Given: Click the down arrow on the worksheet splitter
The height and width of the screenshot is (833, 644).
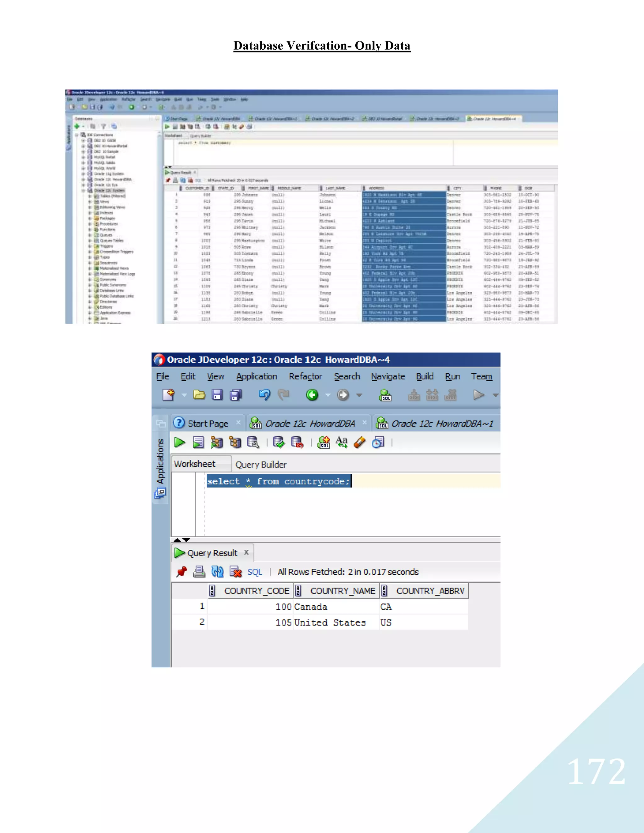Looking at the screenshot, I should [x=186, y=540].
